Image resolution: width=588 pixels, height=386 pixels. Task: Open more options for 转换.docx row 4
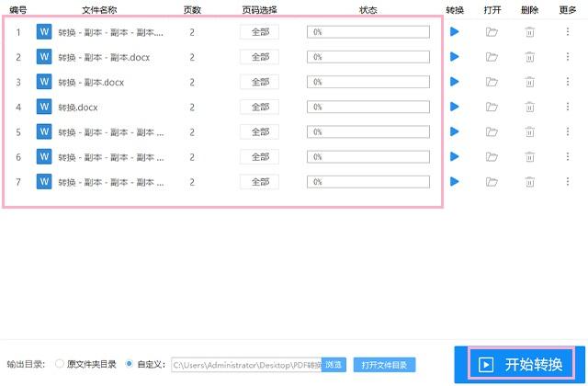568,107
